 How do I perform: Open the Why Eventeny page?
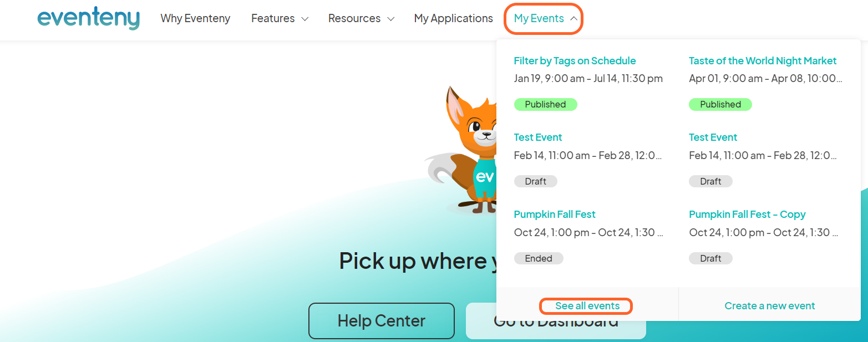195,19
